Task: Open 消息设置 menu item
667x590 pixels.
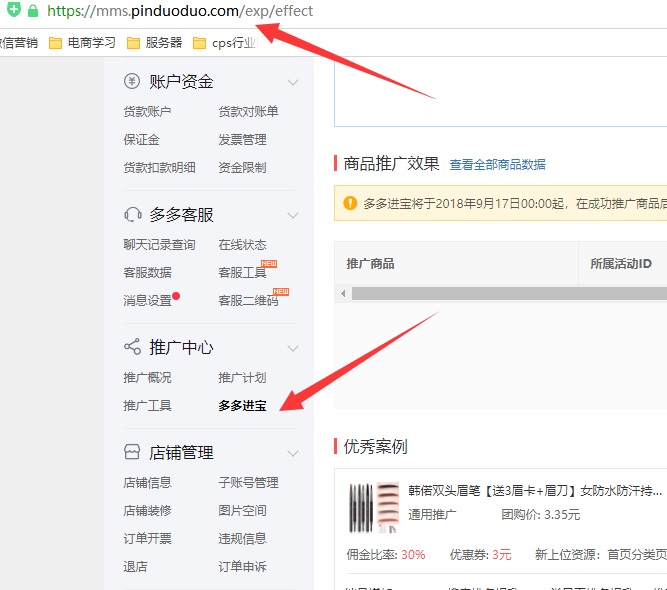Action: 147,301
